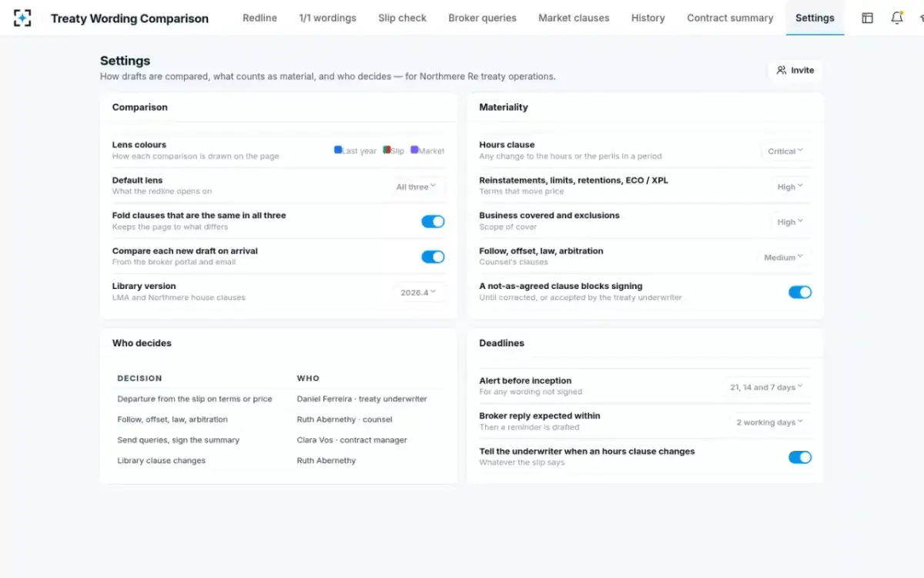Set Follow, offset, law, arbitration materiality

click(784, 257)
